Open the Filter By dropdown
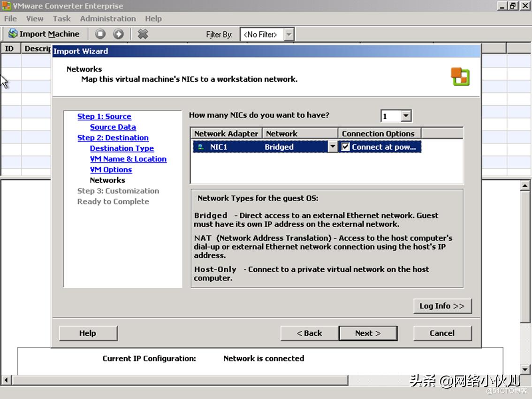The width and height of the screenshot is (532, 399). pos(289,34)
